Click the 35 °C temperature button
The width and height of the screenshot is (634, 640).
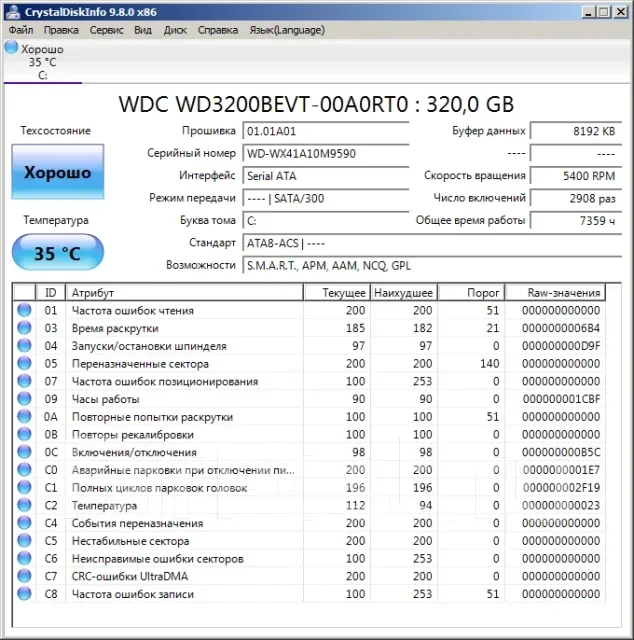[58, 253]
